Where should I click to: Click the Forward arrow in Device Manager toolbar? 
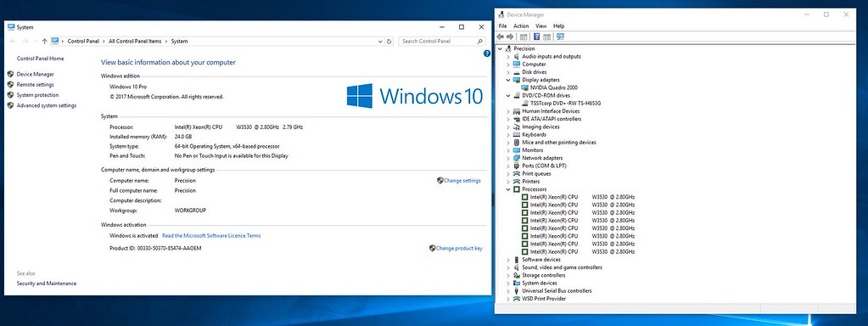point(511,37)
